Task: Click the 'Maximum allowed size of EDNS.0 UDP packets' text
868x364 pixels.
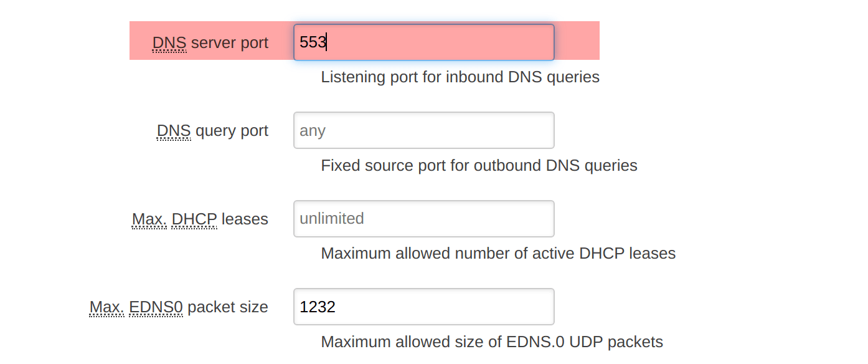Action: [x=492, y=342]
